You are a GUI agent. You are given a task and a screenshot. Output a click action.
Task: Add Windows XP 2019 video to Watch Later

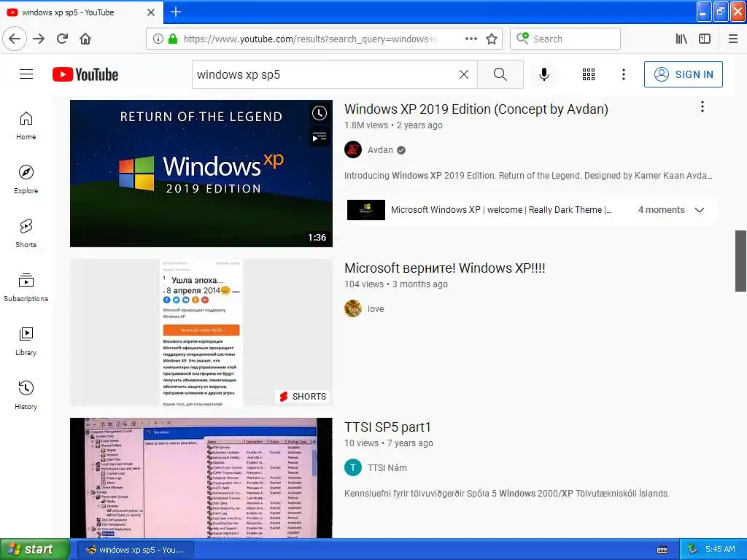pos(320,113)
